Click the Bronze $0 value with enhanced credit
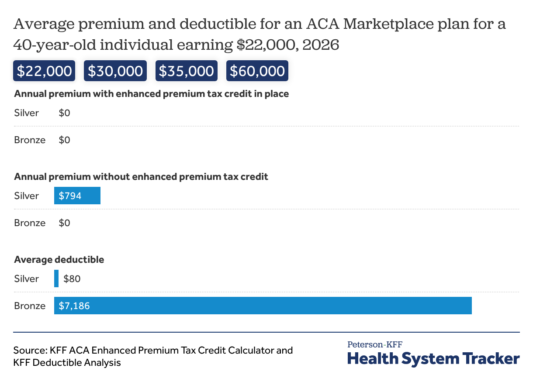This screenshot has width=533, height=392. click(65, 140)
